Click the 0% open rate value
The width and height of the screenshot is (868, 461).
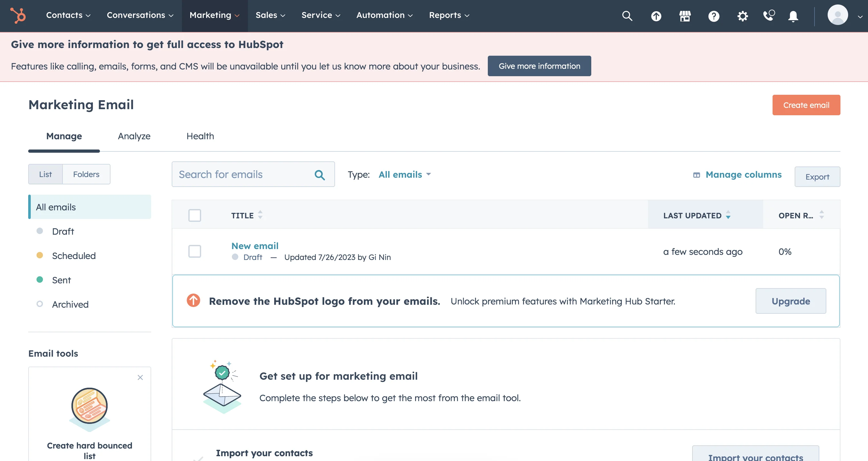[x=785, y=252]
